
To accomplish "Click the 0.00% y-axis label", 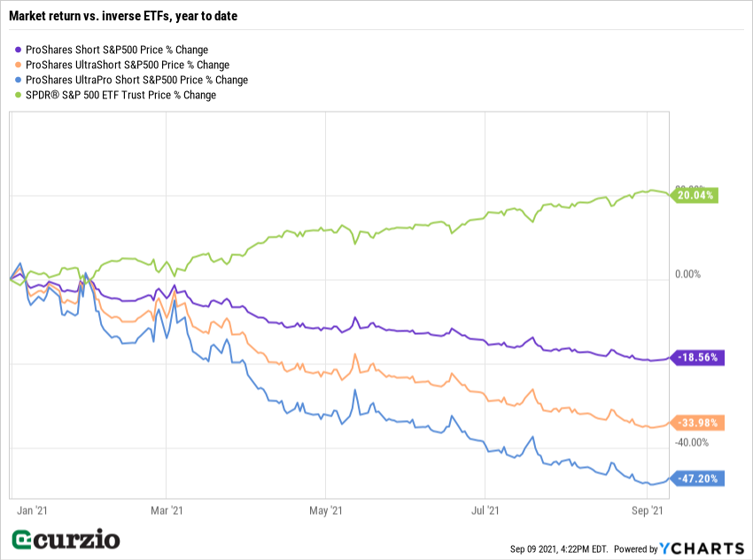I will [688, 275].
